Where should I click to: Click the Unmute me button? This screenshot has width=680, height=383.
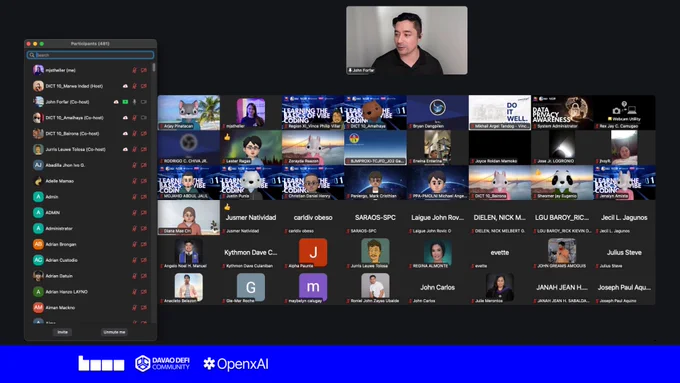click(114, 332)
